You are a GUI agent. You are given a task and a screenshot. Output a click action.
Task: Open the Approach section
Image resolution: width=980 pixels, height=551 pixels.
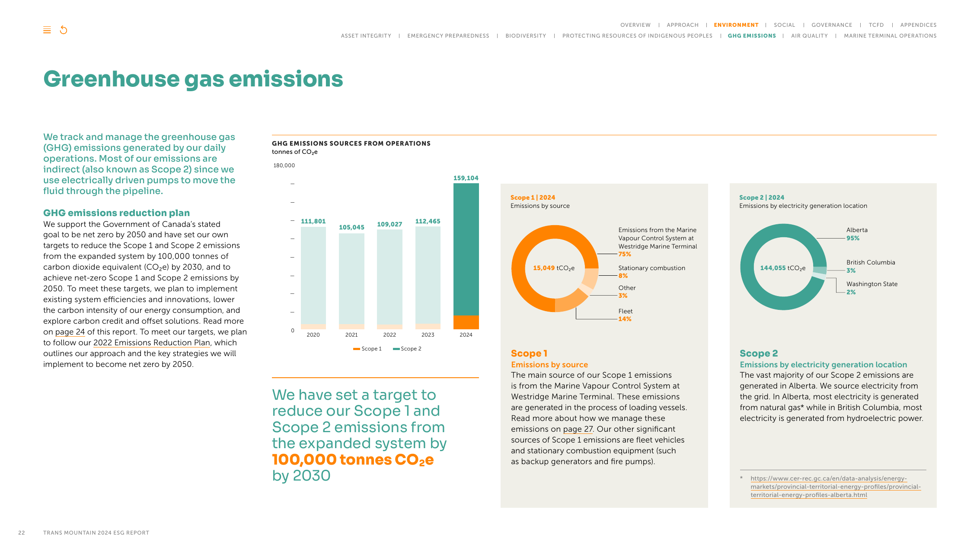click(x=683, y=25)
